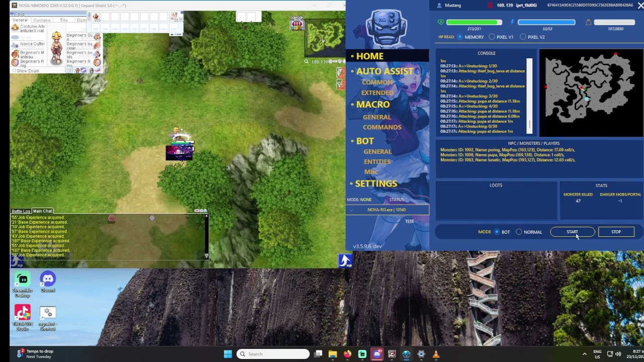Select COMMANDS under Macro
Screen dimensions: 644x362
click(x=382, y=127)
